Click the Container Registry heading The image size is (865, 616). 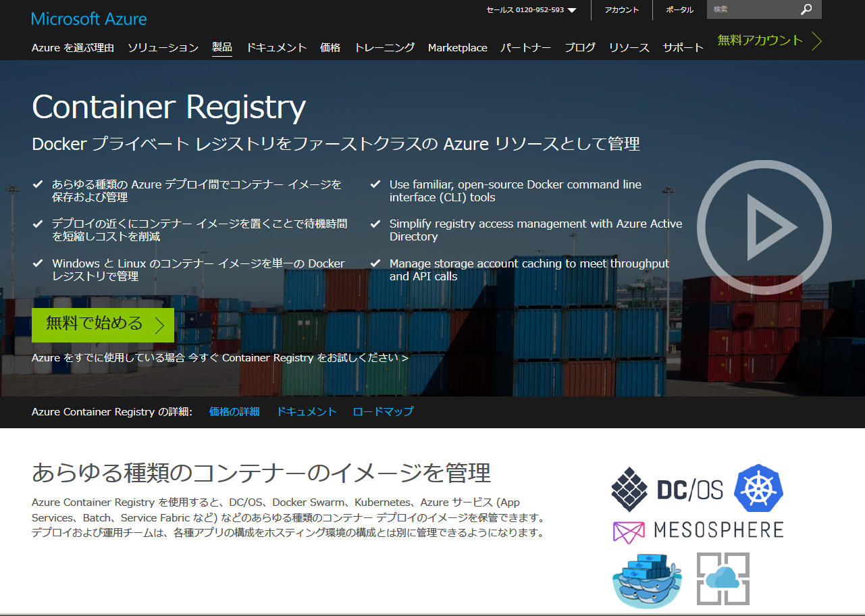[169, 107]
